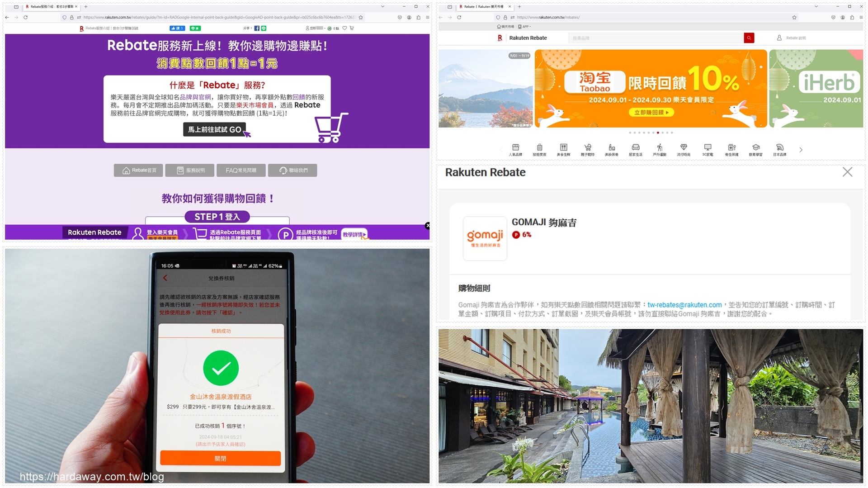Click the STEP 1 登入 heading pill
This screenshot has width=868, height=488.
click(217, 217)
